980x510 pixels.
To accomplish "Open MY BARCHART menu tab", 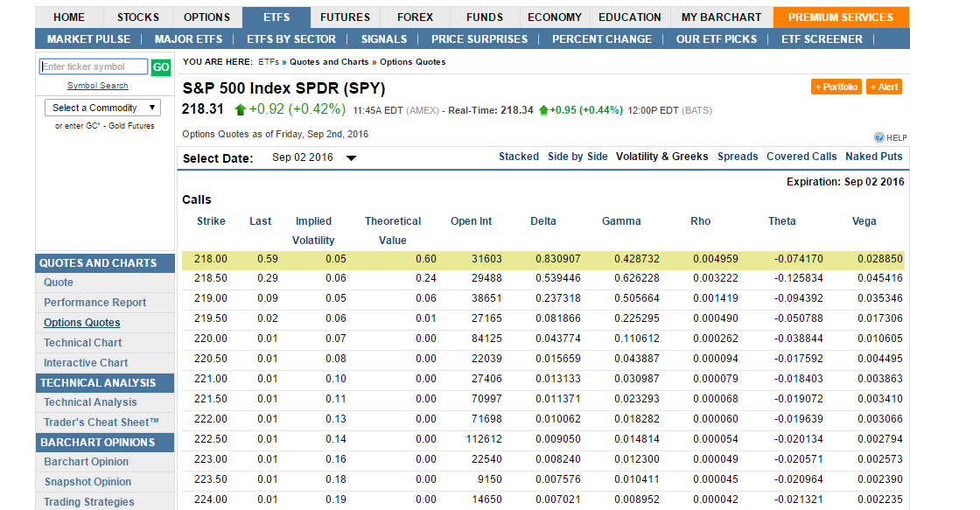I will coord(721,17).
